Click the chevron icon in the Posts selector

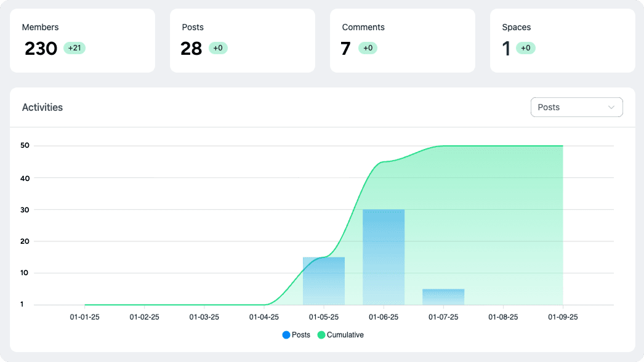click(x=613, y=107)
